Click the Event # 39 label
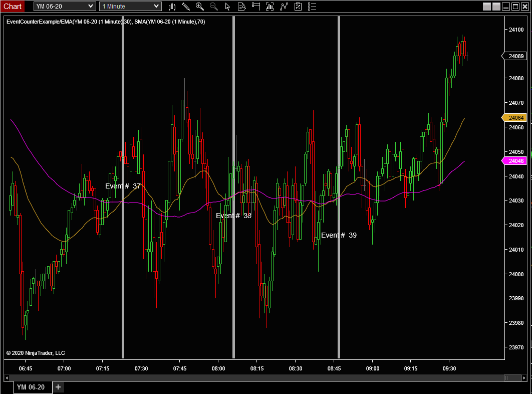The height and width of the screenshot is (394, 532). tap(339, 235)
